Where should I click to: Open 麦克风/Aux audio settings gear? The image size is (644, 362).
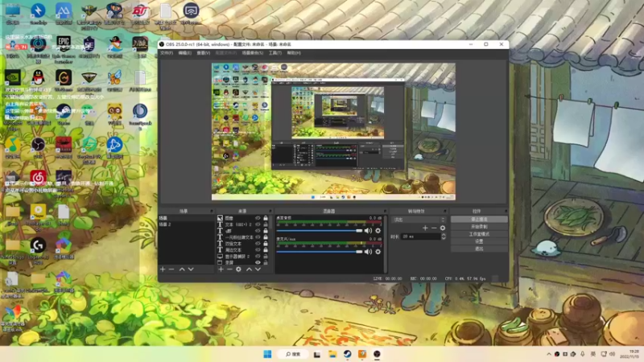(378, 252)
